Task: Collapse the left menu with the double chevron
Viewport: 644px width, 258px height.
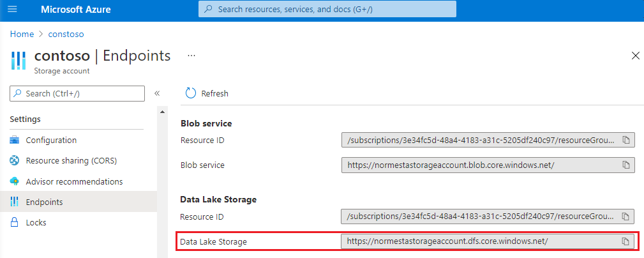Action: (157, 93)
